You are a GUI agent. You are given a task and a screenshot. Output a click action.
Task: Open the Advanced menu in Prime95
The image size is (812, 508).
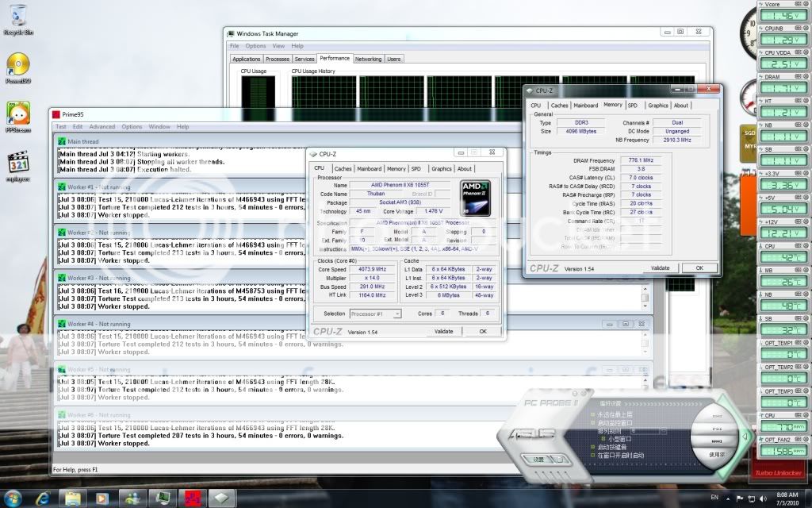point(101,127)
